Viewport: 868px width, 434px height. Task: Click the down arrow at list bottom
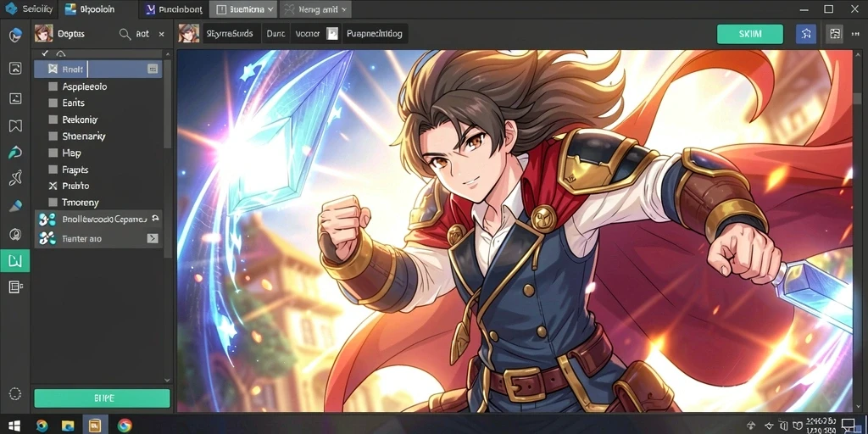point(167,381)
